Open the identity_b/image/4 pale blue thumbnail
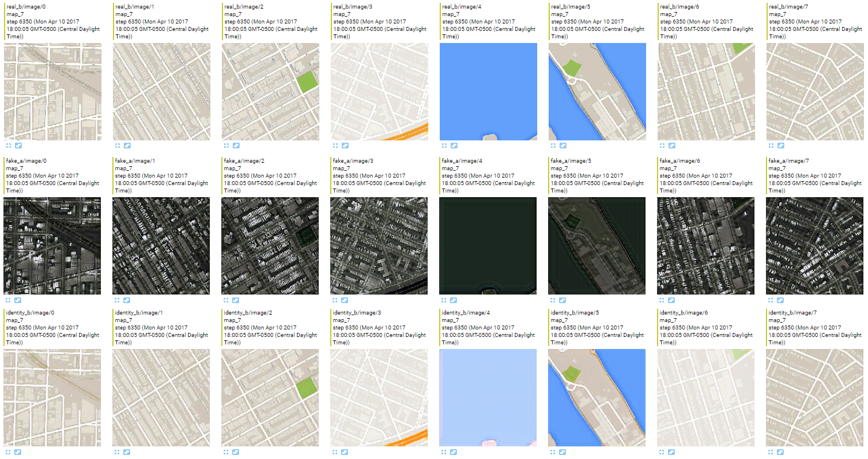 [488, 398]
